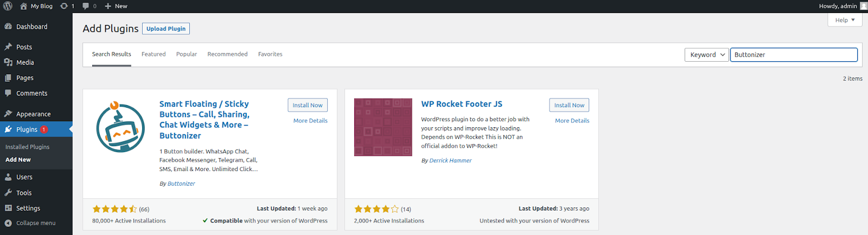Image resolution: width=868 pixels, height=235 pixels.
Task: Open the Pages menu
Action: point(36,78)
